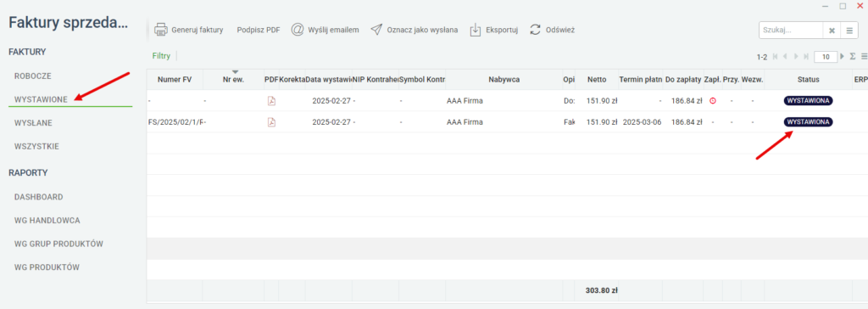Image resolution: width=868 pixels, height=309 pixels.
Task: Click the red overdue clock icon
Action: (x=712, y=101)
